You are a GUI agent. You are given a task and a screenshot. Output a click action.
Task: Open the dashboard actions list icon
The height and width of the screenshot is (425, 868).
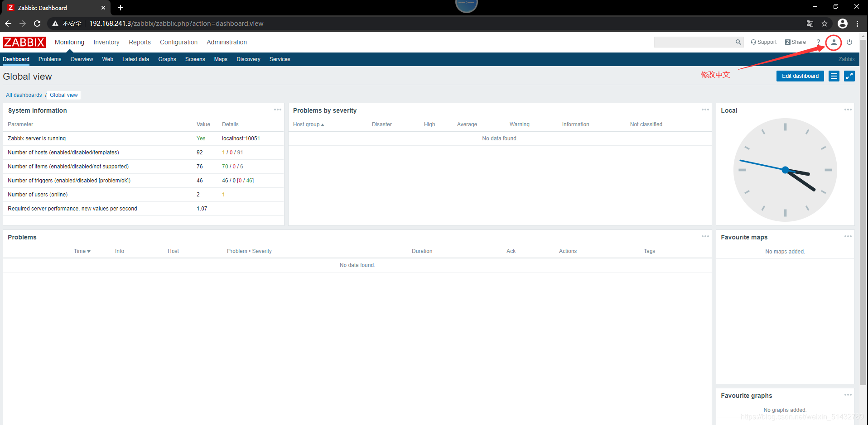[x=834, y=76]
